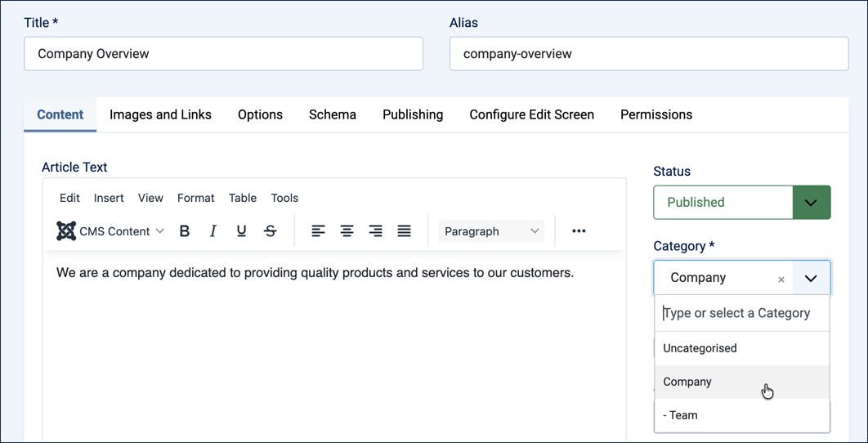Screen dimensions: 868x443
Task: Open the editor Format menu
Action: [x=196, y=198]
